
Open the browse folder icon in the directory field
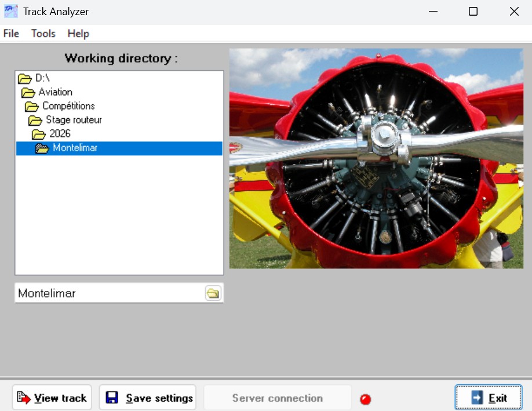pos(213,293)
